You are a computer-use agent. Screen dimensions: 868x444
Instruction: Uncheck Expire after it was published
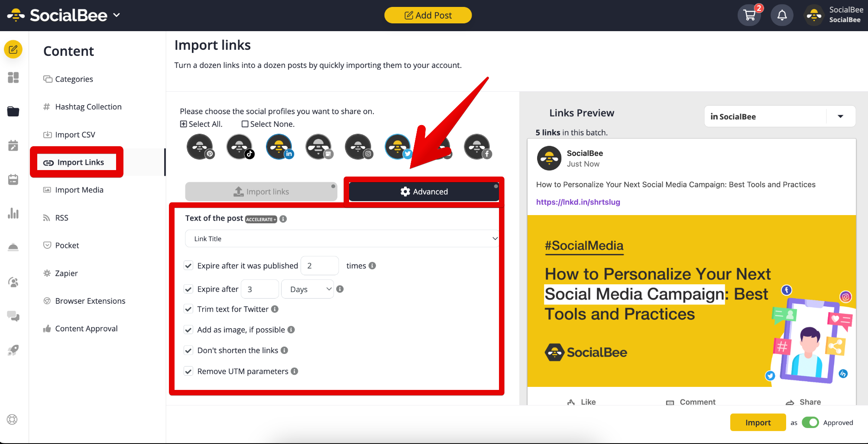[188, 266]
